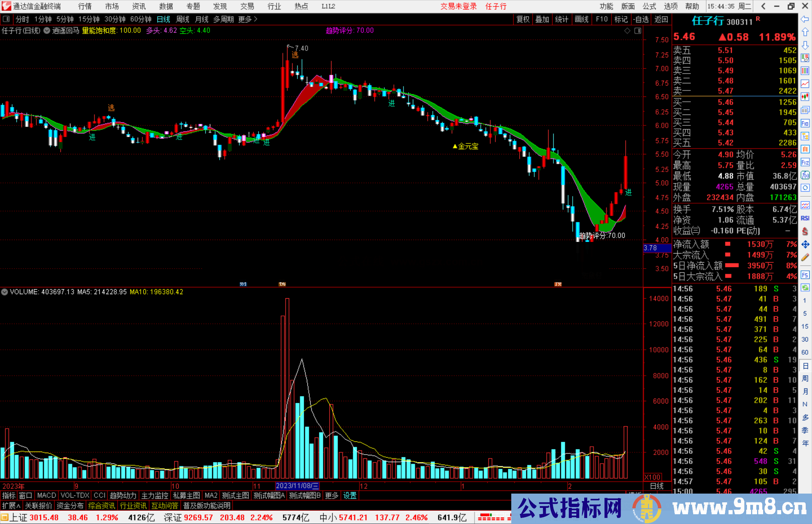Viewport: 812px width, 524px height.
Task: Click the f(x) formula icon in sidebar
Action: click(805, 175)
